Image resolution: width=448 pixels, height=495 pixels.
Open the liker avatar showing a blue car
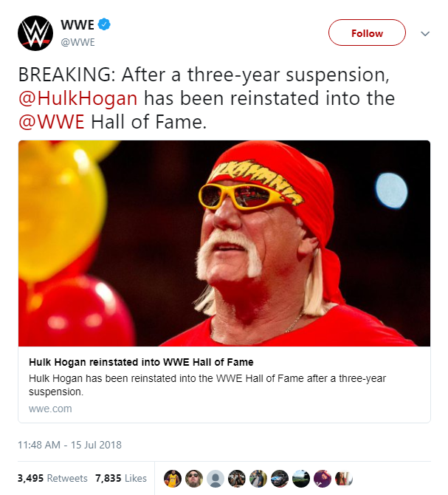click(x=280, y=478)
